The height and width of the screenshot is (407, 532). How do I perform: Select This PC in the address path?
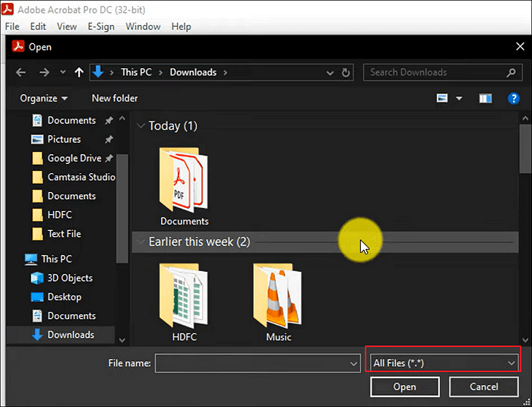pyautogui.click(x=136, y=72)
